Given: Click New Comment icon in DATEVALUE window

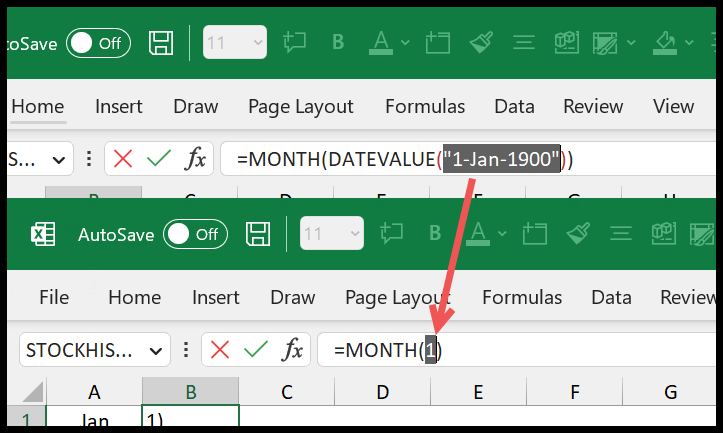Looking at the screenshot, I should [295, 42].
